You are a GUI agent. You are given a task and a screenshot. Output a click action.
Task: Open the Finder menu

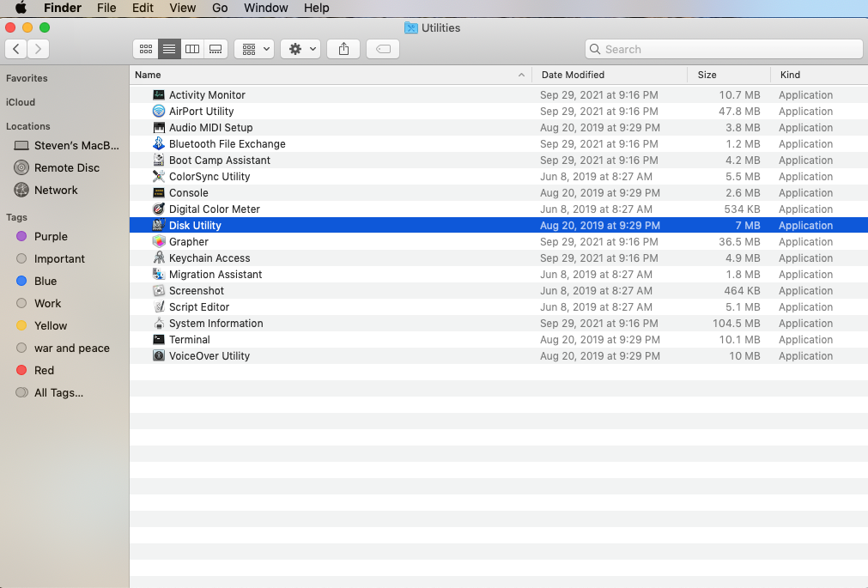point(63,8)
